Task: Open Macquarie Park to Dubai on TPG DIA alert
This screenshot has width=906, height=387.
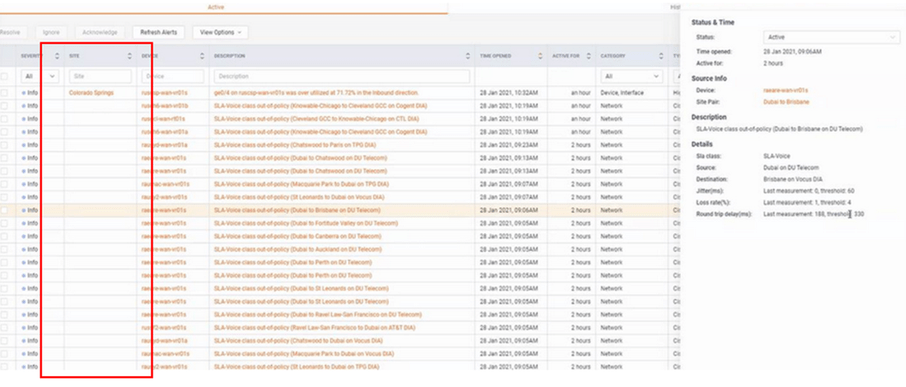Action: click(301, 184)
